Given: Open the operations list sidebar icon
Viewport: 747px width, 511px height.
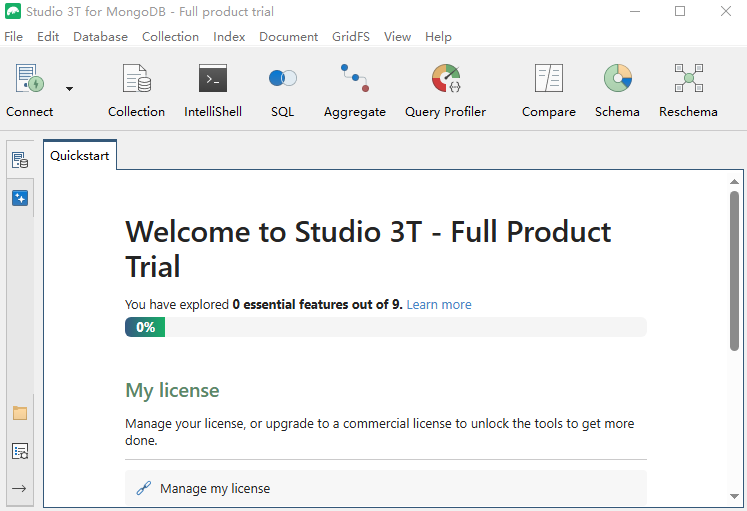Looking at the screenshot, I should (x=20, y=451).
